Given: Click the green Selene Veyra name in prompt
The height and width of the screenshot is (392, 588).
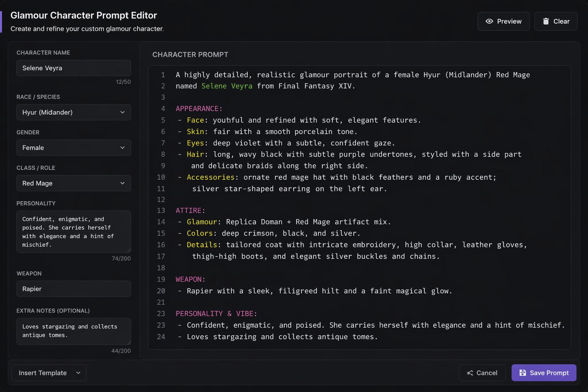Looking at the screenshot, I should pos(227,86).
